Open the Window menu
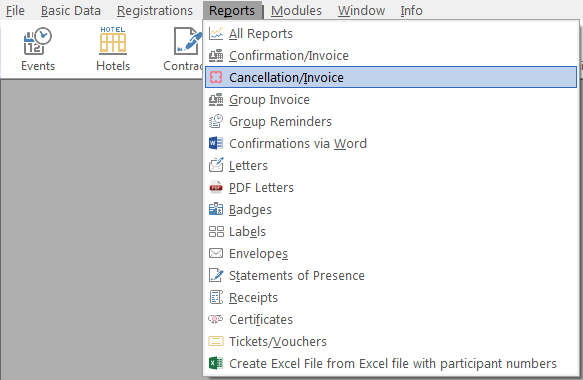 point(361,10)
